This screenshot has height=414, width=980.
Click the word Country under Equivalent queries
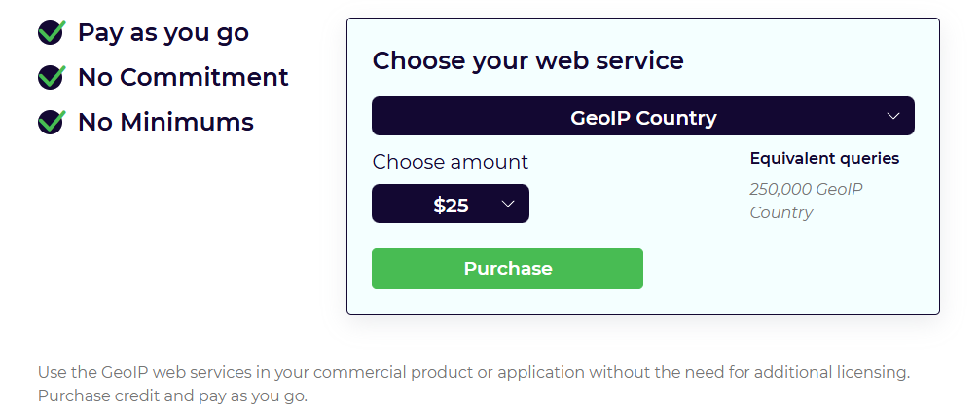781,213
